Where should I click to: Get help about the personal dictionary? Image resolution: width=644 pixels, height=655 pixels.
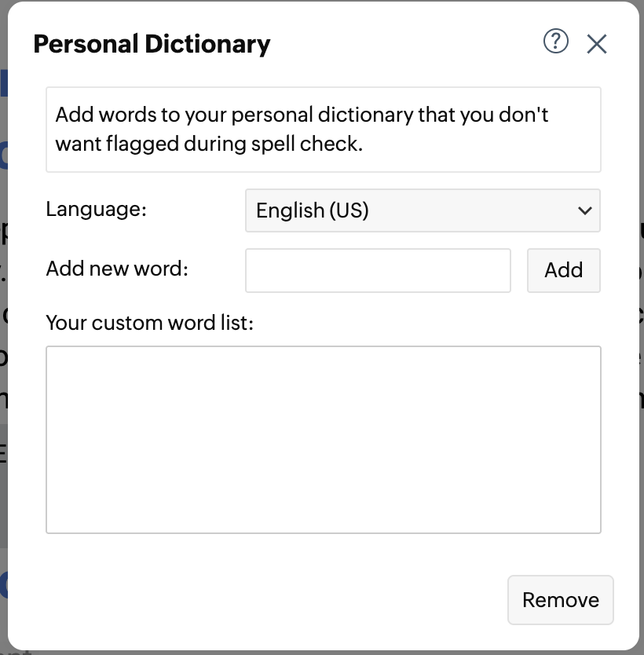pos(555,42)
